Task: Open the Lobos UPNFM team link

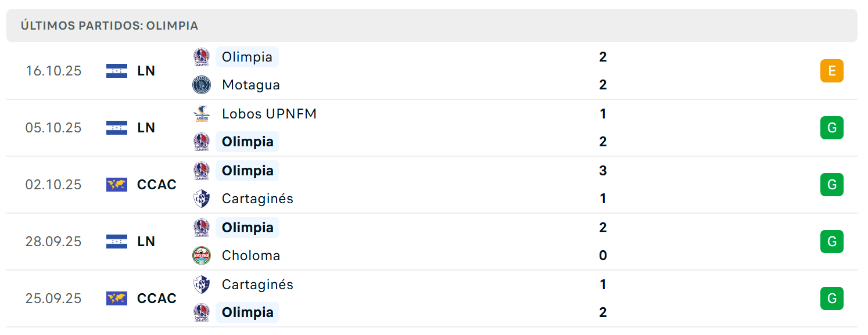Action: coord(270,114)
